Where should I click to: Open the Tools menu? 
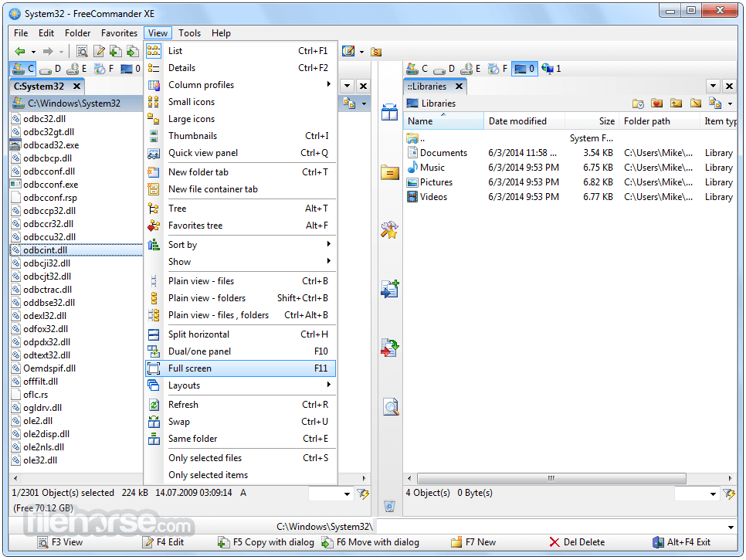[x=189, y=33]
